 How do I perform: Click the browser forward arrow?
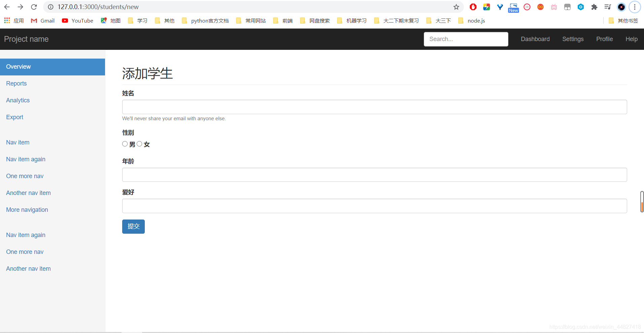(x=21, y=7)
